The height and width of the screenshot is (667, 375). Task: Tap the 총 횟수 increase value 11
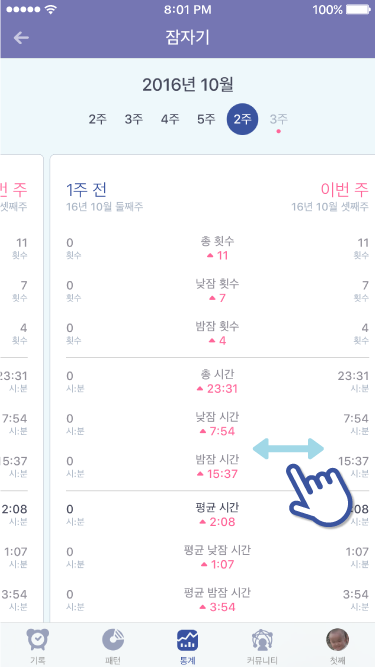point(217,256)
